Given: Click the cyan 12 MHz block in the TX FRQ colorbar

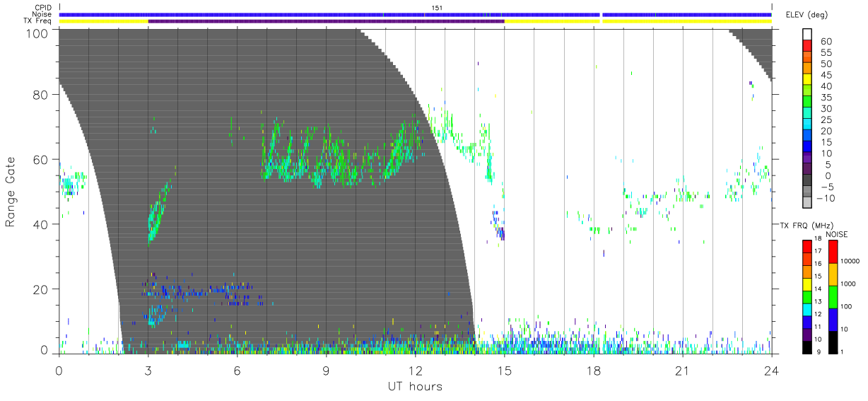Looking at the screenshot, I should [807, 308].
